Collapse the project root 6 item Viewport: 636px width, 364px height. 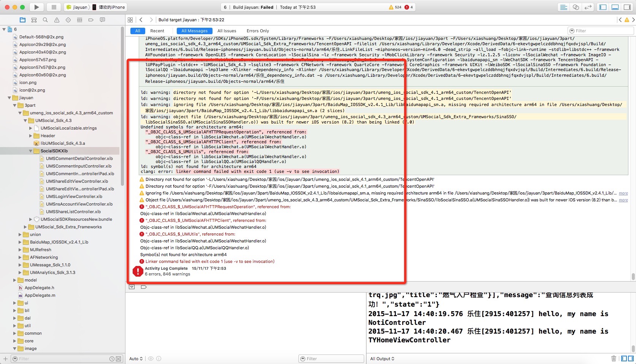(4, 29)
